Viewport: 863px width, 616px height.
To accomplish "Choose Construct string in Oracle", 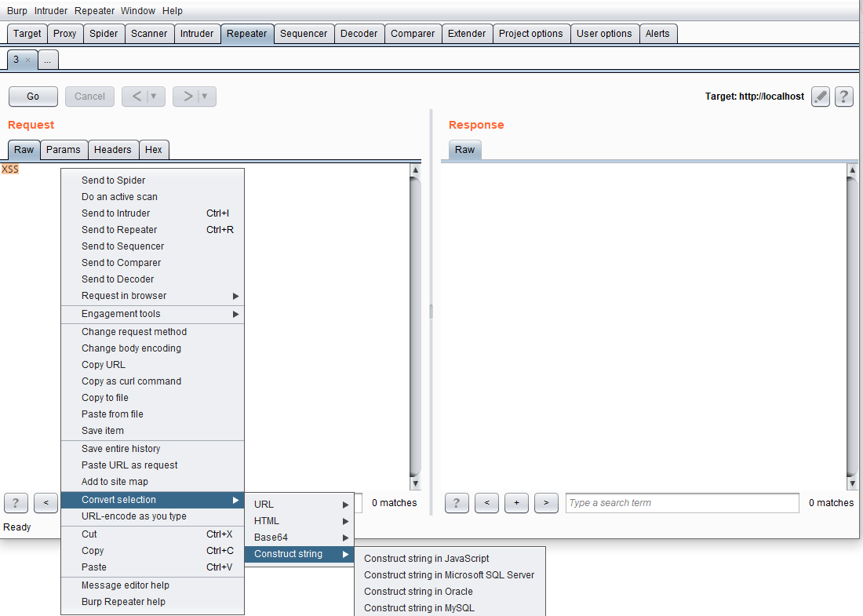I will coord(450,591).
